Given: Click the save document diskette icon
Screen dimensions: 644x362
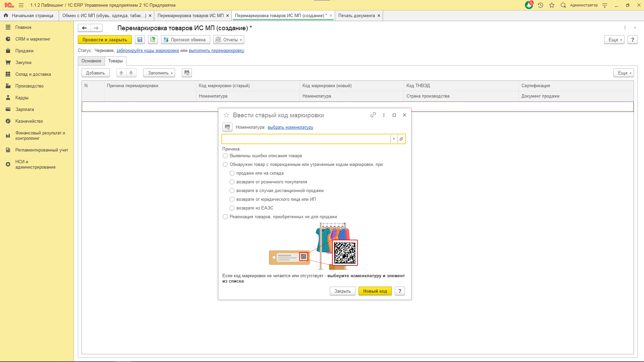Looking at the screenshot, I should (x=140, y=40).
